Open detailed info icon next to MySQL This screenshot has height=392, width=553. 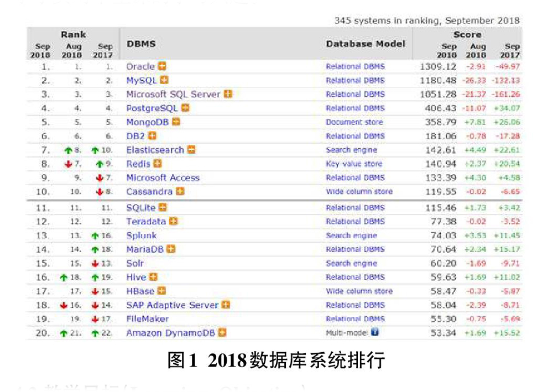(x=164, y=80)
